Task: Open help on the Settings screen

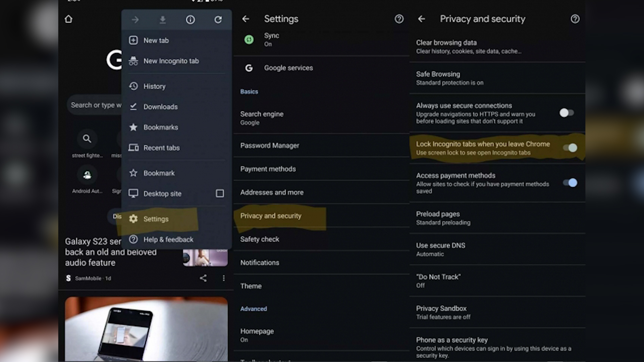Action: (x=399, y=19)
